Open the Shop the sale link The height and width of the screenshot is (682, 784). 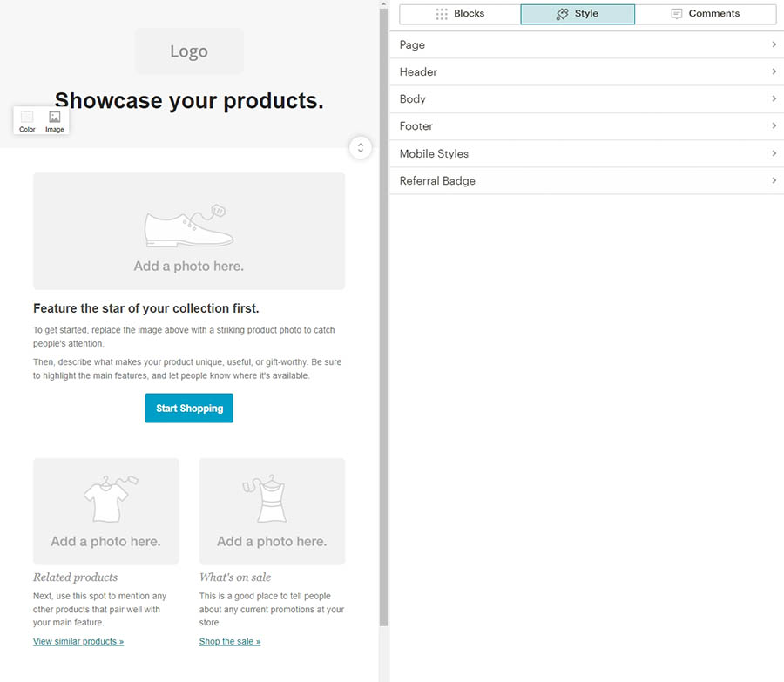[x=229, y=641]
